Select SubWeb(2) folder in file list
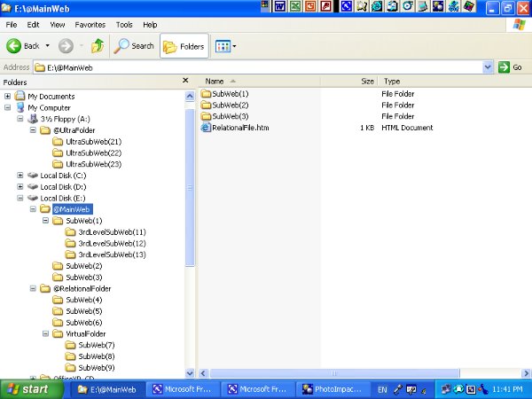The image size is (532, 399). 230,105
